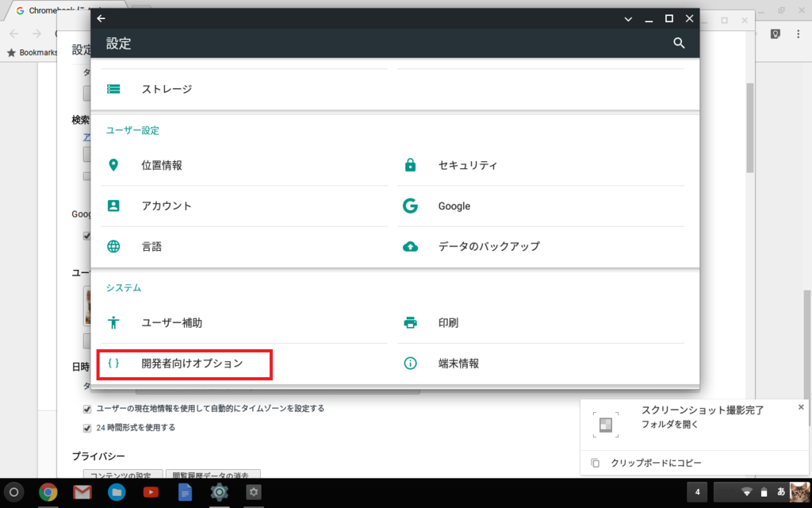Click the あ input method indicator
Image resolution: width=812 pixels, height=508 pixels.
tap(781, 491)
